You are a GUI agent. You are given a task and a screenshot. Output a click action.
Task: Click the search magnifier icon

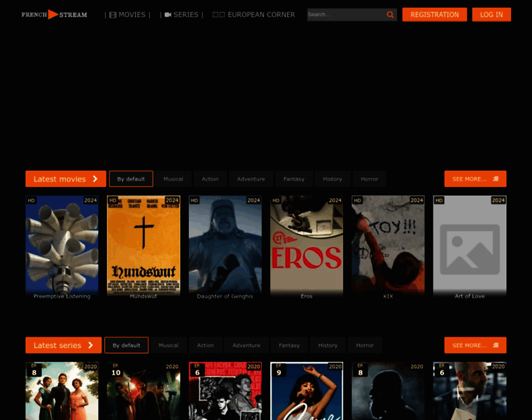click(x=390, y=15)
